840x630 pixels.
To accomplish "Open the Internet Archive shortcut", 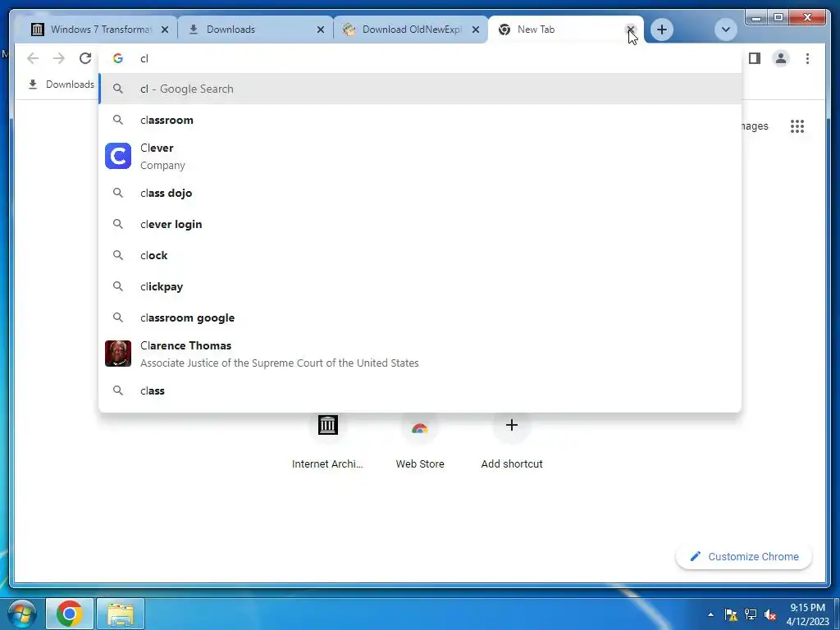I will tap(327, 442).
